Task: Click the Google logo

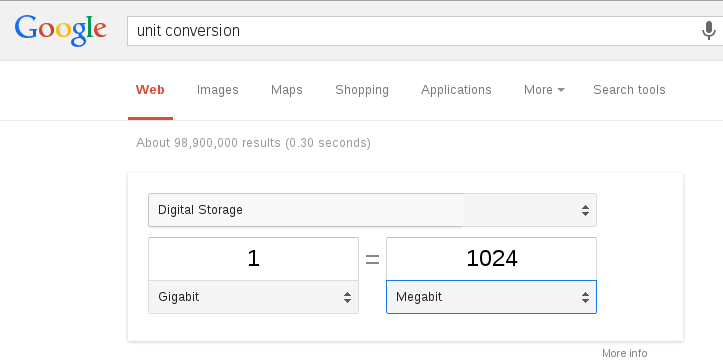Action: 60,30
